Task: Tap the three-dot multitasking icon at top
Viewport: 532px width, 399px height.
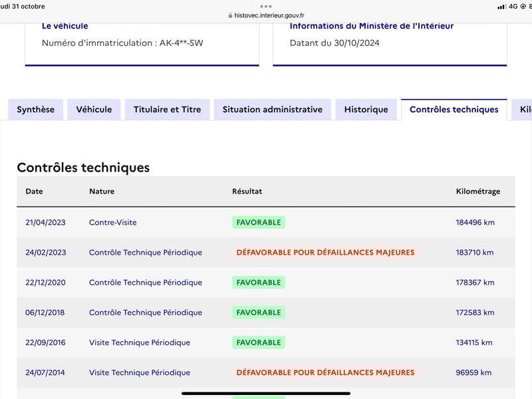Action: (x=266, y=7)
